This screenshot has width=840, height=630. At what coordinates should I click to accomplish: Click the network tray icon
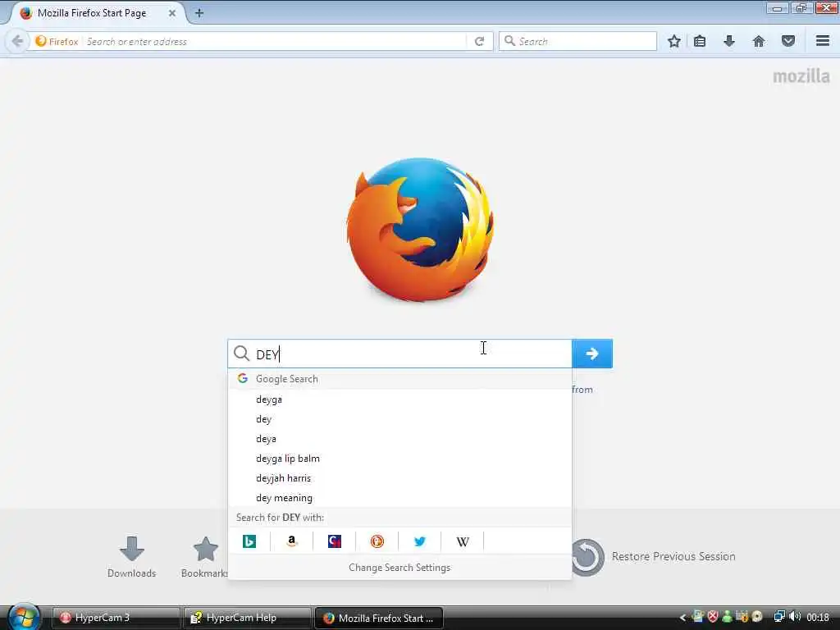click(x=779, y=617)
